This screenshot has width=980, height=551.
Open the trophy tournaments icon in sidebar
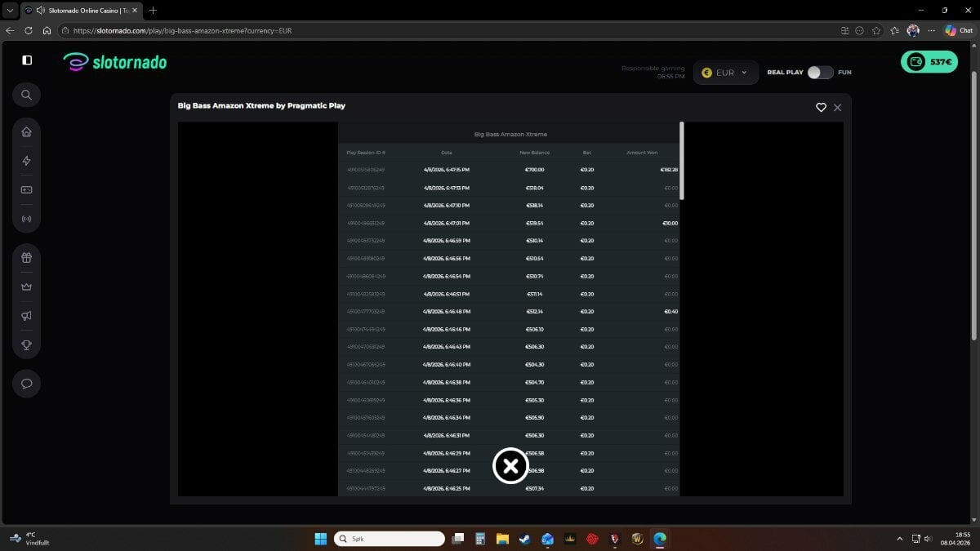point(26,344)
